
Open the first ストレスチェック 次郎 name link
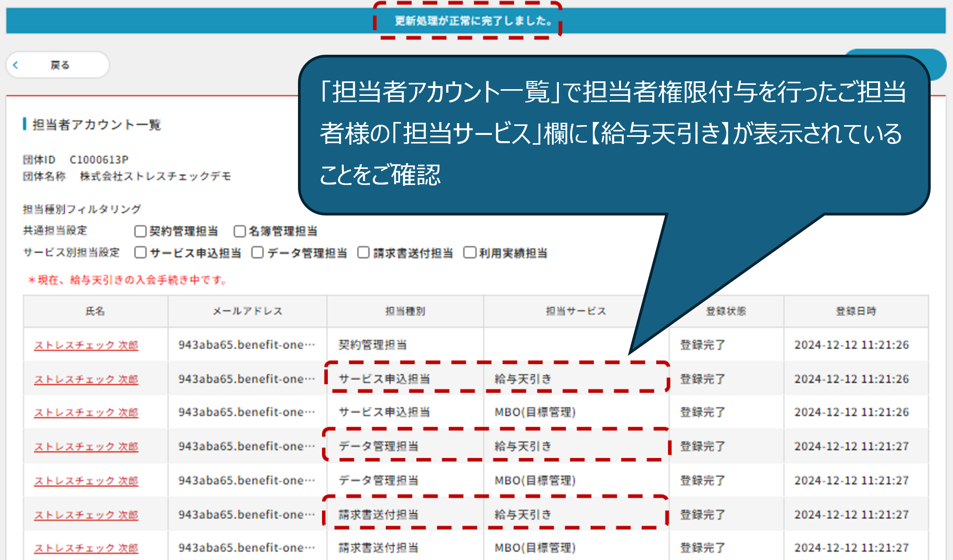[x=86, y=345]
